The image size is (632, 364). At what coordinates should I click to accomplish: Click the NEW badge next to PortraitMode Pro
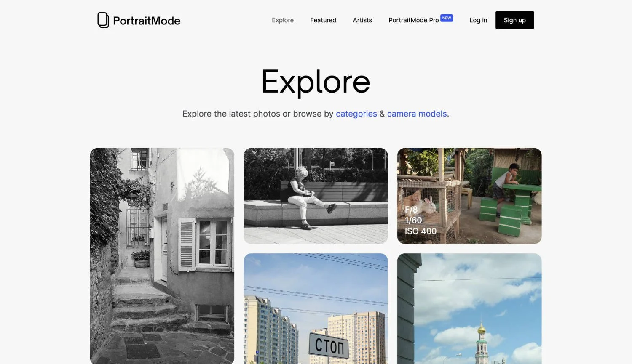point(447,18)
